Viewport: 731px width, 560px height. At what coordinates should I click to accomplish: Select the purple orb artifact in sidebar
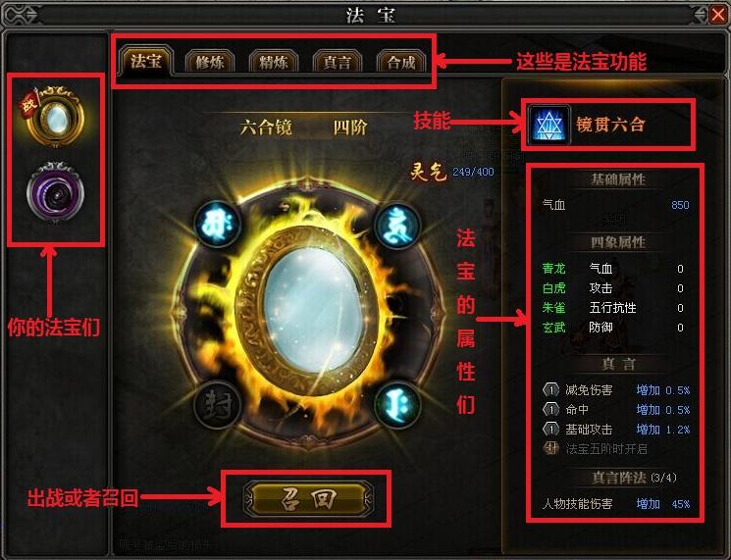pos(56,192)
